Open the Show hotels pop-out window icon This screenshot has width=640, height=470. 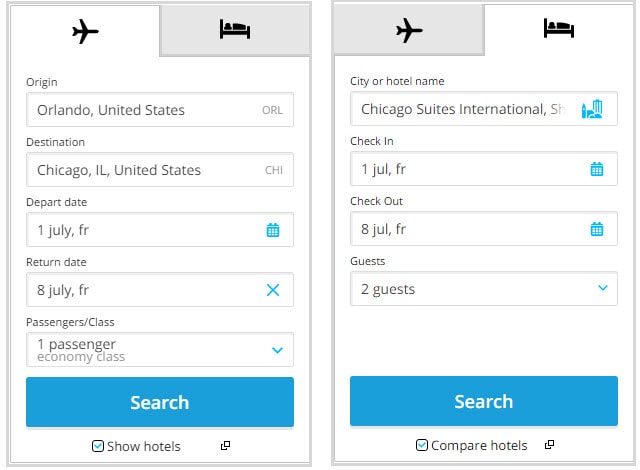[226, 446]
